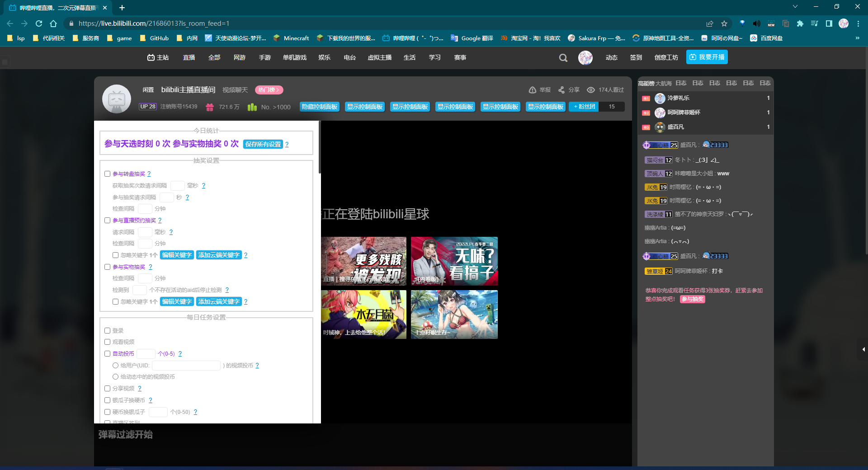Open the media control playlist icon

tap(815, 23)
